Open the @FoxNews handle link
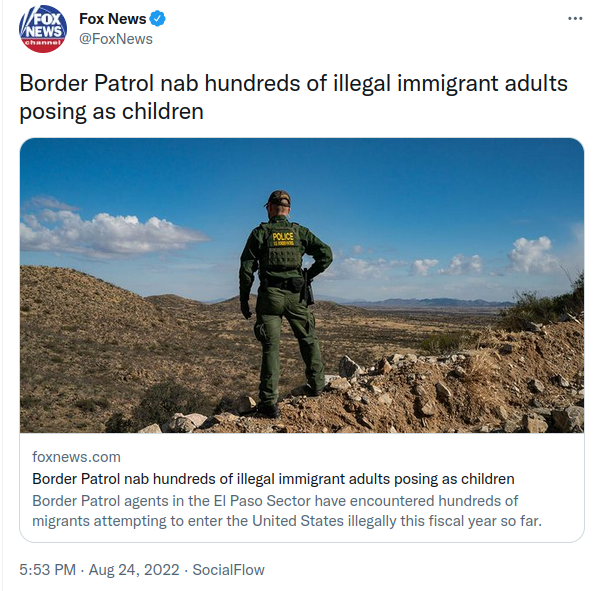 click(116, 39)
